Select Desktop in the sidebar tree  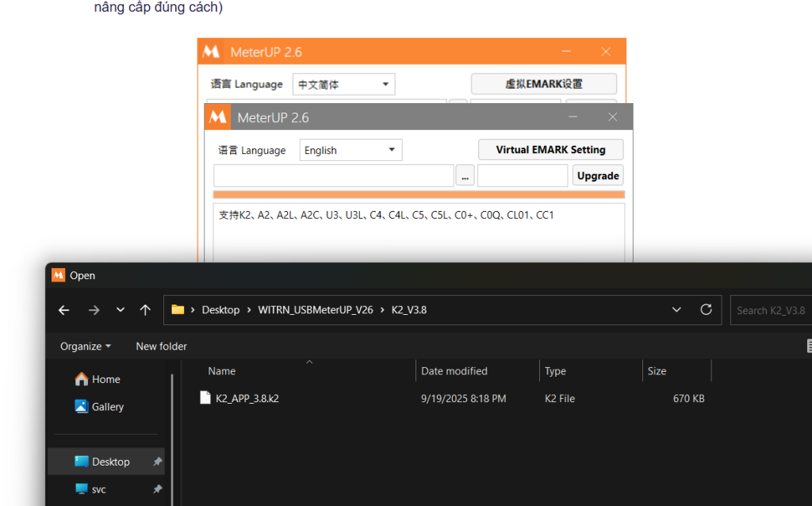tap(109, 462)
